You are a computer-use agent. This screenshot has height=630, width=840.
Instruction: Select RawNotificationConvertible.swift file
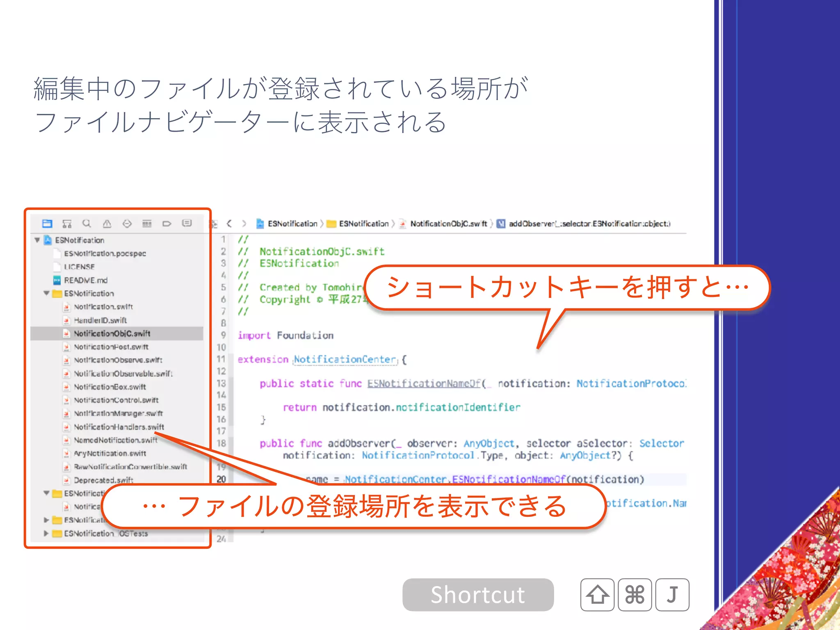(x=130, y=467)
